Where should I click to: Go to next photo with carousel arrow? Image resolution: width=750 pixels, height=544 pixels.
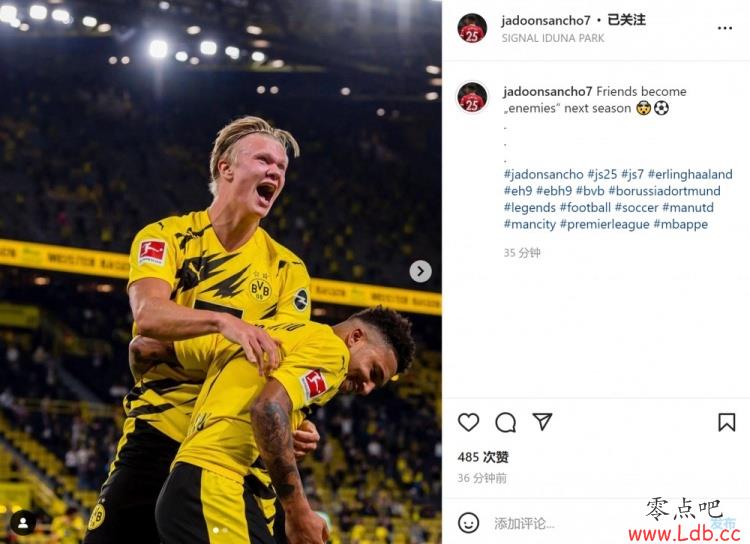point(420,271)
